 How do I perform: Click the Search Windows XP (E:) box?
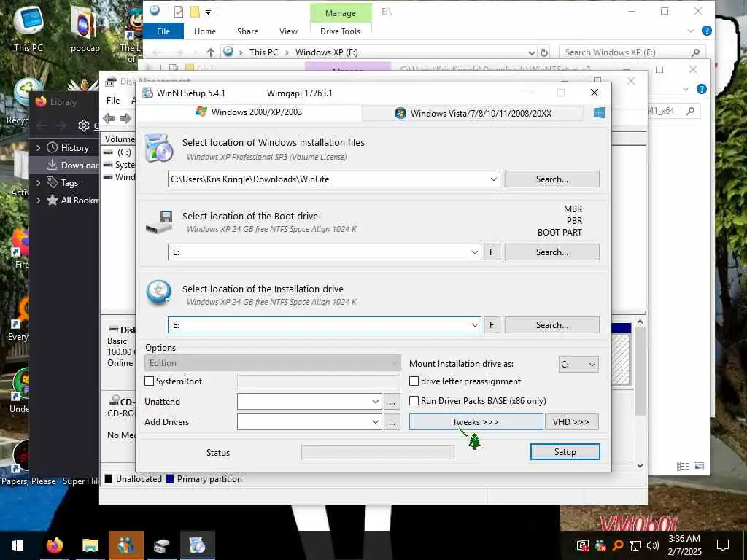[631, 52]
